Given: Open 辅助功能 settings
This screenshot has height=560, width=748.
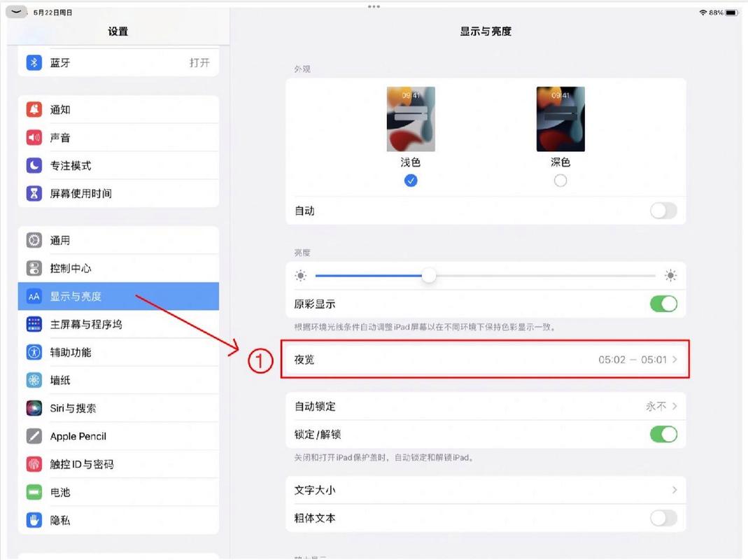Looking at the screenshot, I should (x=118, y=352).
